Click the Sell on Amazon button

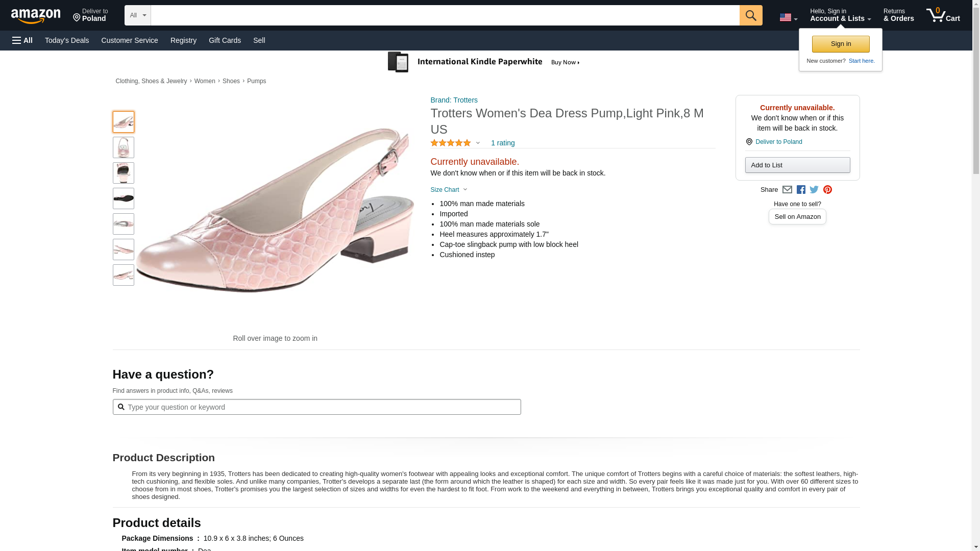797,217
